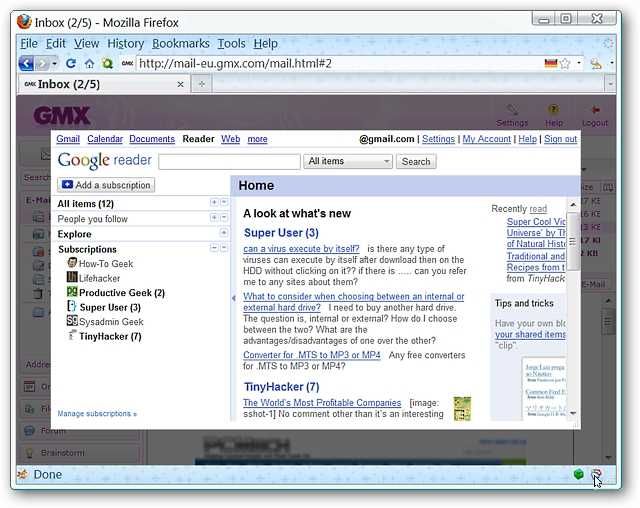Click the Firefox logo in title bar
This screenshot has height=508, width=640.
click(24, 22)
